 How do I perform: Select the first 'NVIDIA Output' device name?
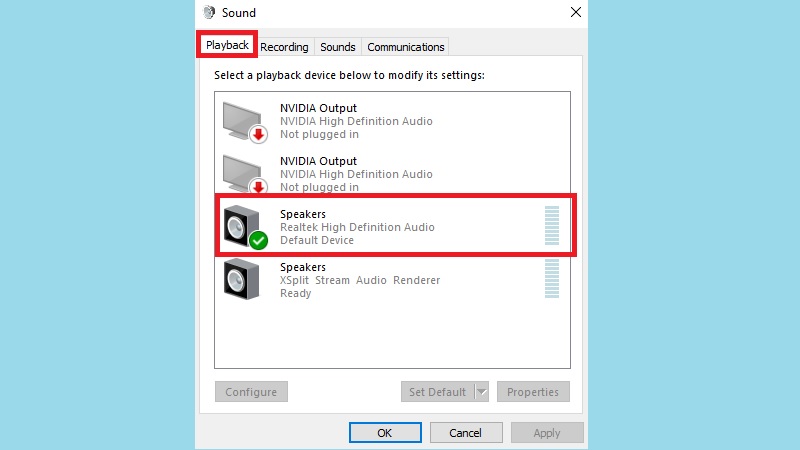pos(318,108)
